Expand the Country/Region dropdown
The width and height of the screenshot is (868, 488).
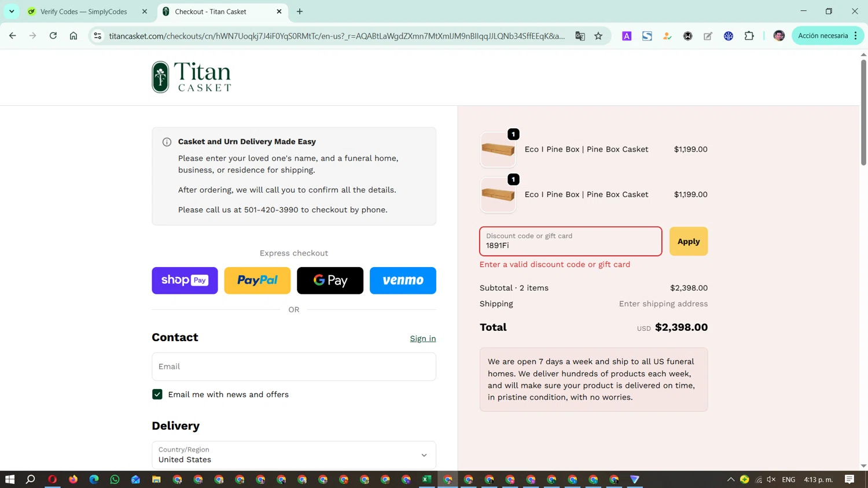pyautogui.click(x=294, y=455)
